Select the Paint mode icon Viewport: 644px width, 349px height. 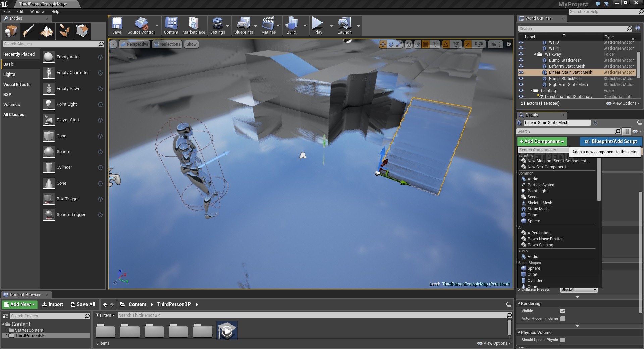pyautogui.click(x=29, y=31)
